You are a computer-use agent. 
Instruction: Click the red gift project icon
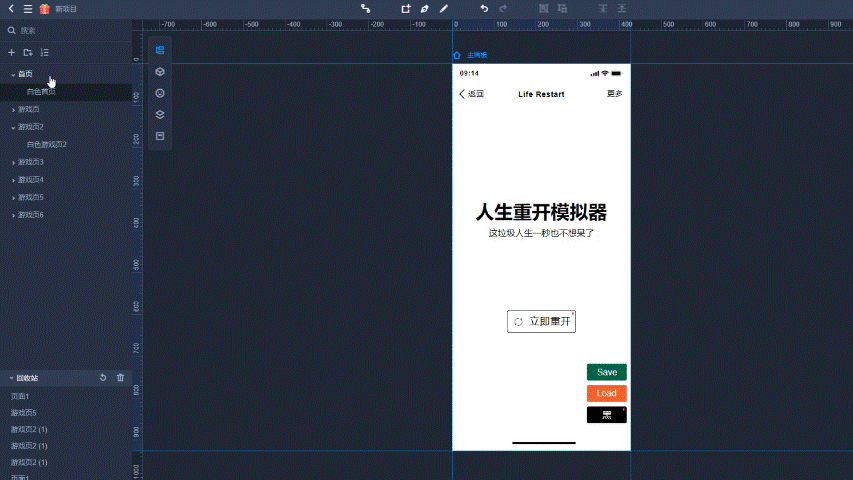(45, 9)
